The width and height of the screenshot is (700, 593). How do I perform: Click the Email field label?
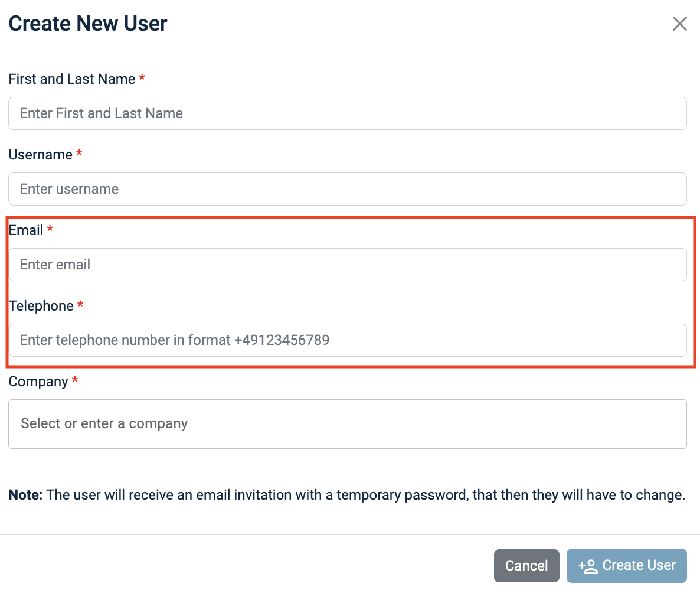(x=26, y=230)
